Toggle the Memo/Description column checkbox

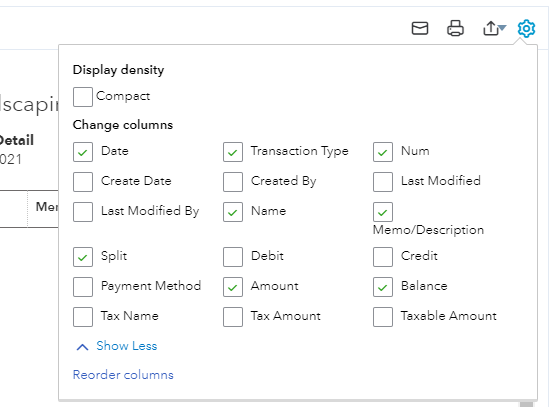(383, 212)
